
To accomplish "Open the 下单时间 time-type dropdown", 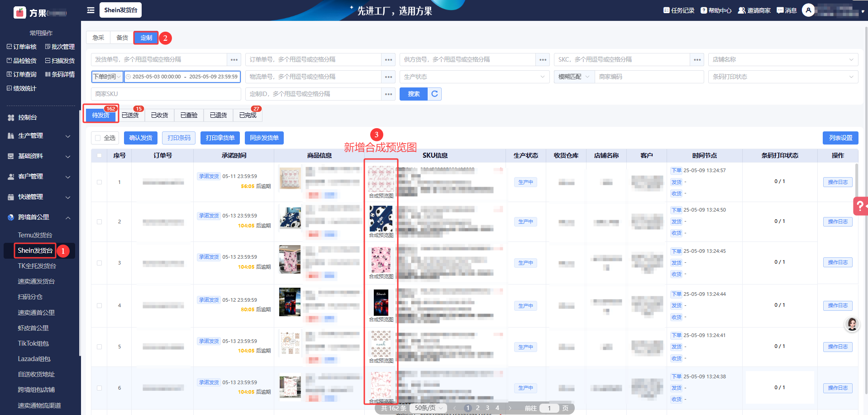I will 107,77.
